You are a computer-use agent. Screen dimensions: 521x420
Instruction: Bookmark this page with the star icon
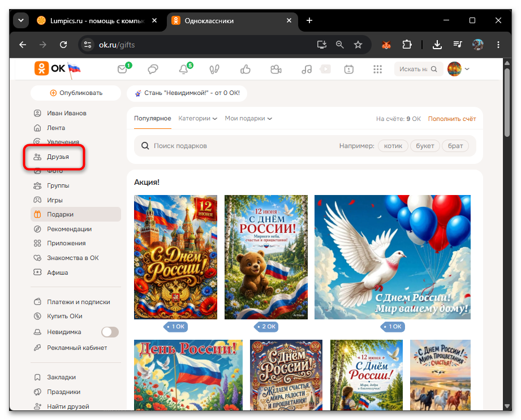pyautogui.click(x=358, y=45)
